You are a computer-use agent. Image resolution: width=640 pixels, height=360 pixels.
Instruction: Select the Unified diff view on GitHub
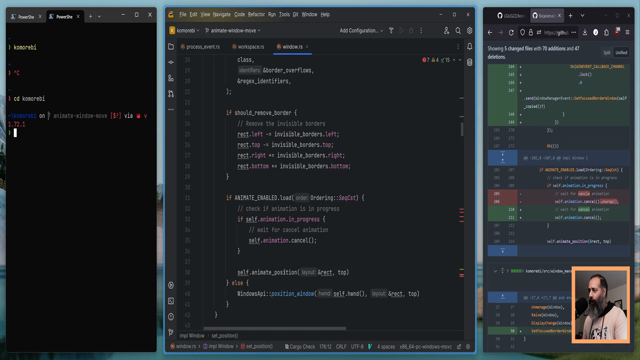(x=621, y=52)
